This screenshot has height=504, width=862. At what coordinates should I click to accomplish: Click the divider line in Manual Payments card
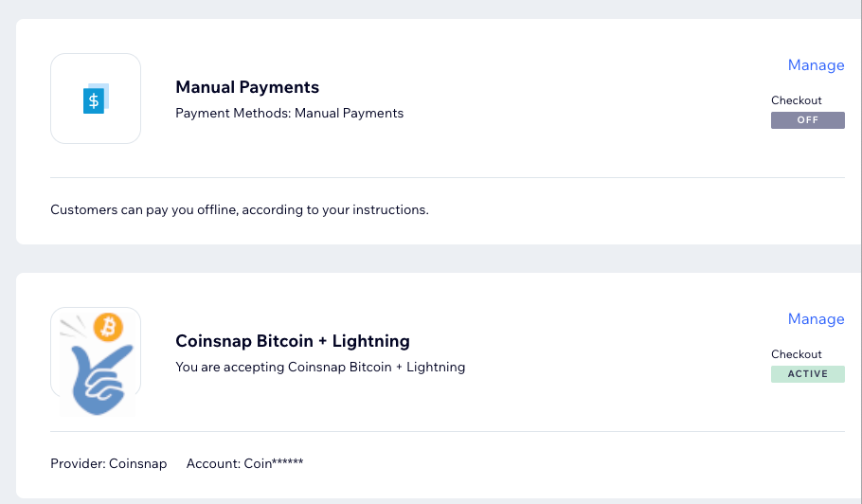tap(447, 177)
